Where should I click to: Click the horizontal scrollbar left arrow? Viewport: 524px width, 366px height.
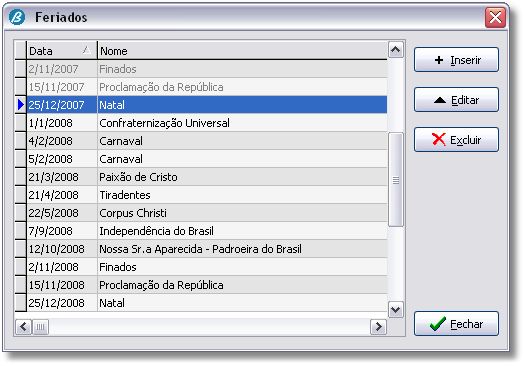click(x=23, y=327)
